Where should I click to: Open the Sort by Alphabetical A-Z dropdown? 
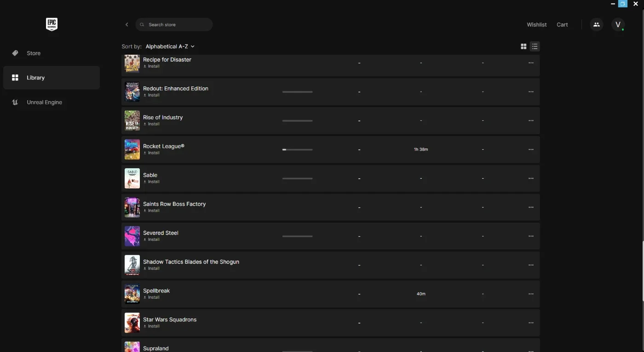coord(170,46)
